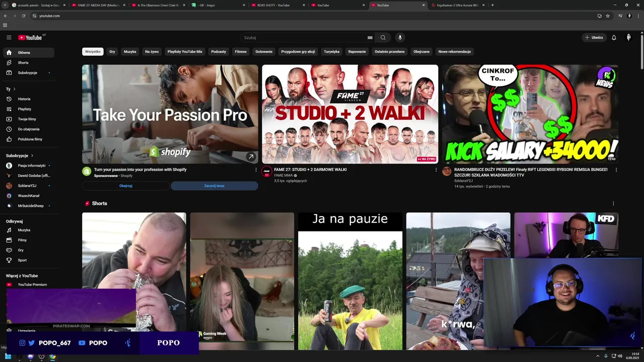
Task: Open the taskbar clock and date
Action: coord(632,356)
